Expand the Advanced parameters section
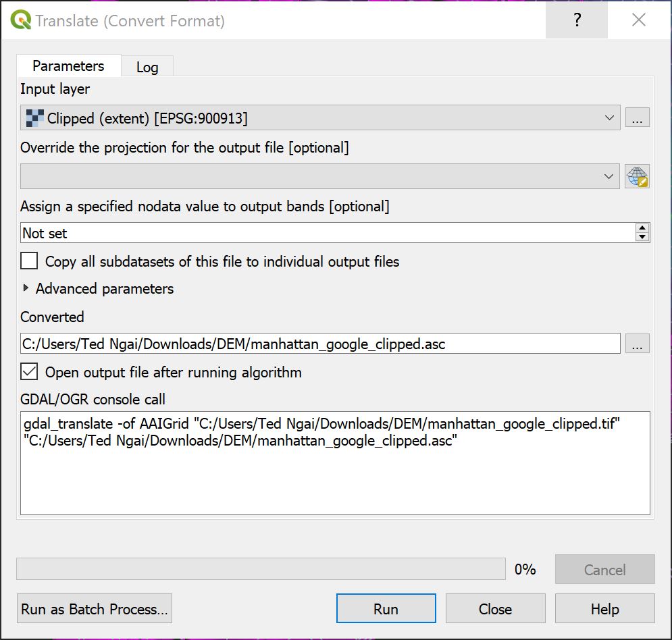This screenshot has width=672, height=640. (x=26, y=288)
